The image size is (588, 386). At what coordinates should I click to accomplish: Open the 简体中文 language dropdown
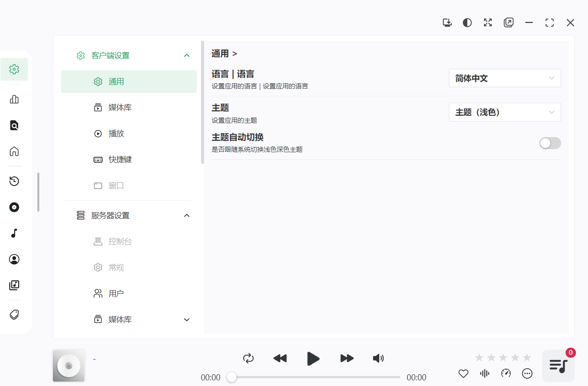[x=505, y=78]
